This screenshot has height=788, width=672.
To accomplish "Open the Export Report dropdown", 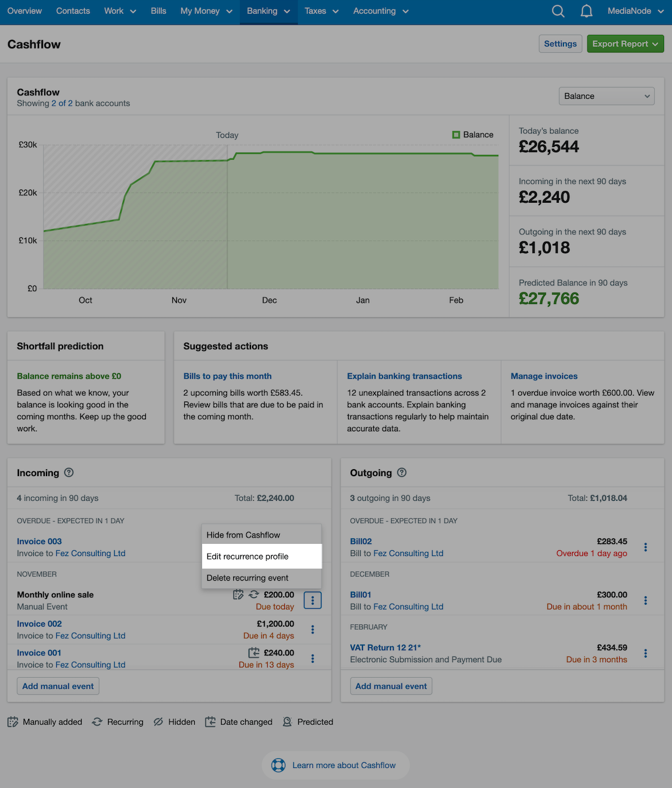I will point(625,44).
